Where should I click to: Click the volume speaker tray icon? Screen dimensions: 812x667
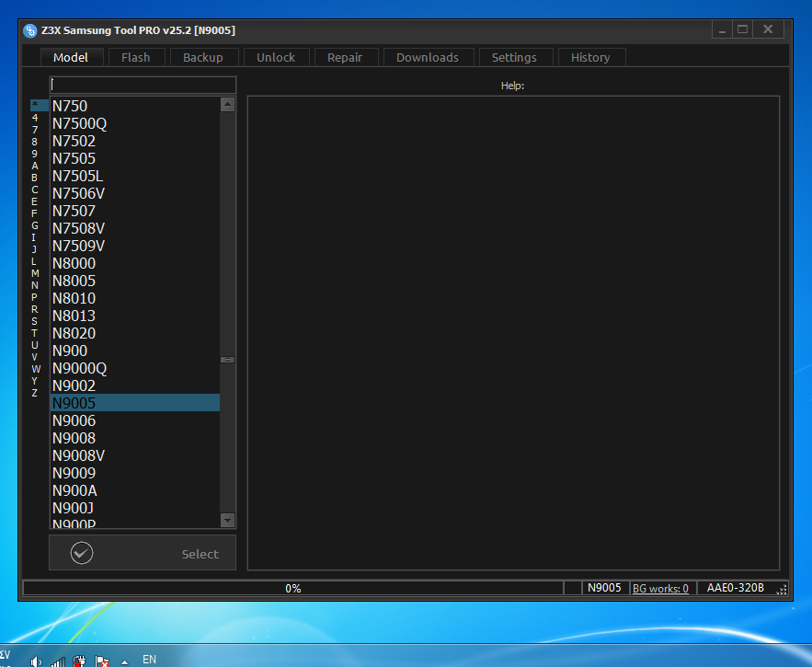click(36, 661)
